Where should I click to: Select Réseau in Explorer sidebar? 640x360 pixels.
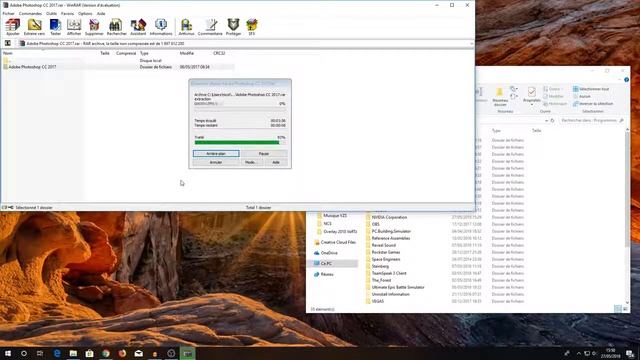tap(324, 274)
